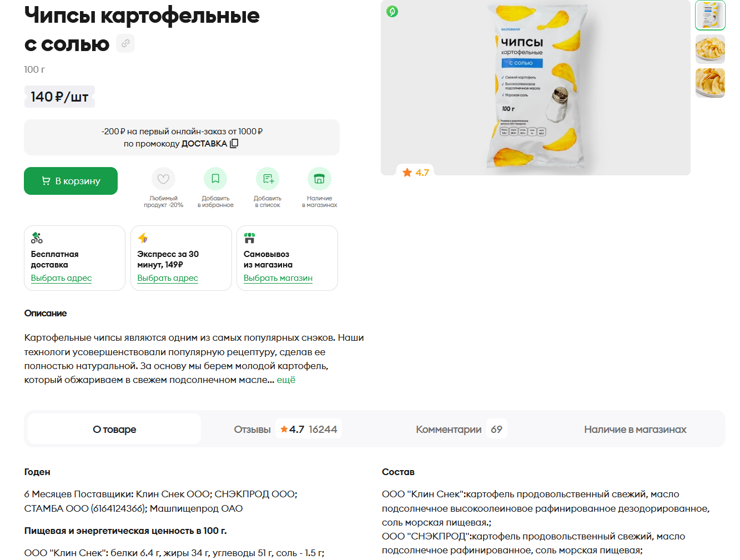The image size is (740, 560).
Task: Copy product link icon beside title
Action: pos(125,43)
